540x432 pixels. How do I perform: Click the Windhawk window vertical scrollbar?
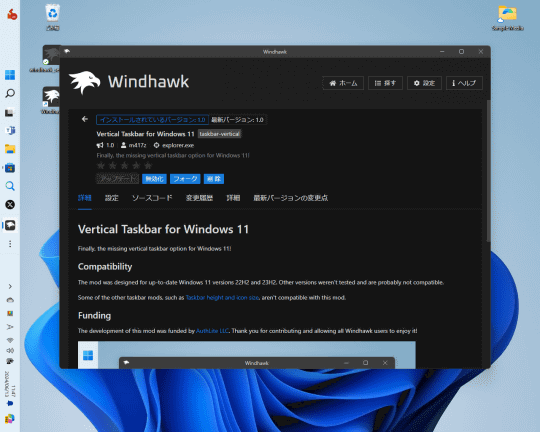488,171
